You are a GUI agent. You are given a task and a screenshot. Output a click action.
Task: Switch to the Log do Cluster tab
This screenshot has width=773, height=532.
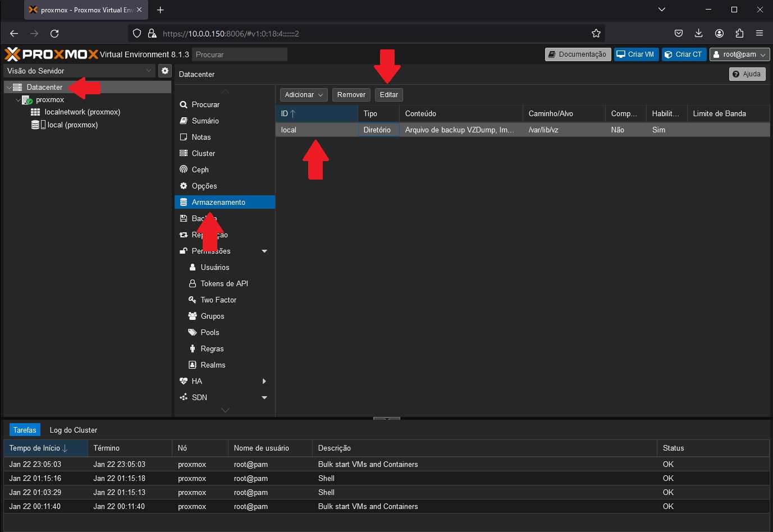[74, 430]
